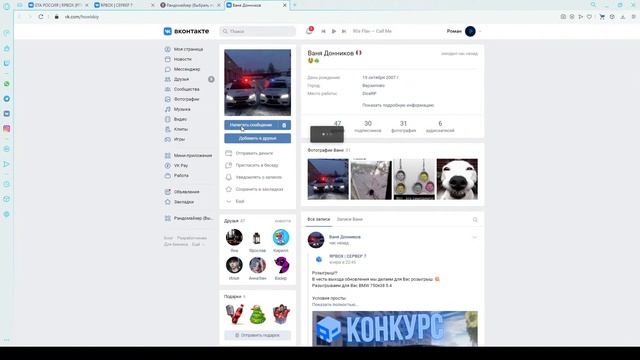The image size is (640, 360).
Task: Click the wall search magnifier icon
Action: (475, 220)
